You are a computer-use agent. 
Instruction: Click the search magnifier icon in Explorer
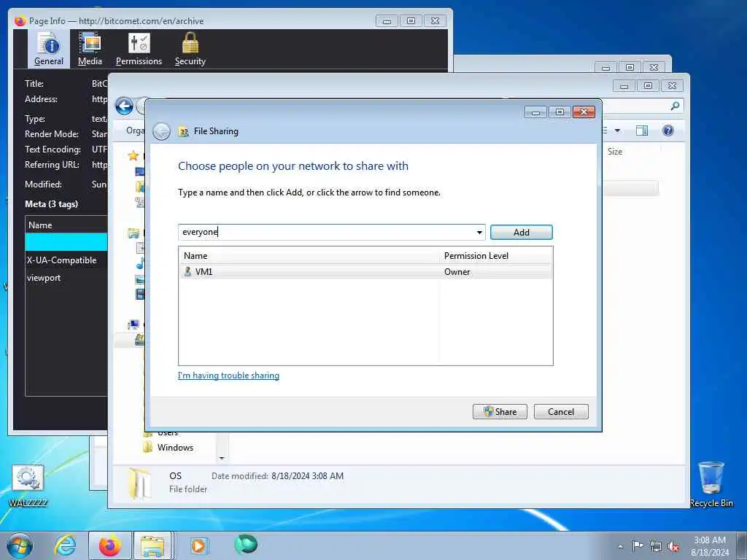point(675,106)
